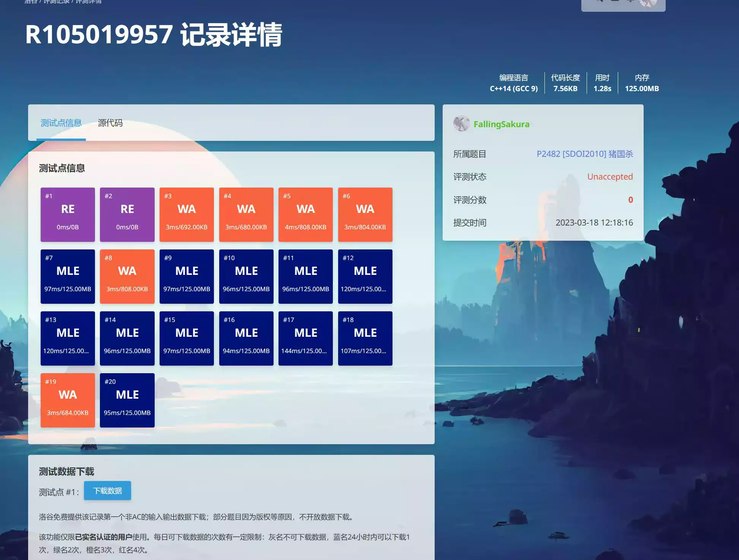Open test point #7 MLE result
Screen dimensions: 739x560
click(68, 276)
